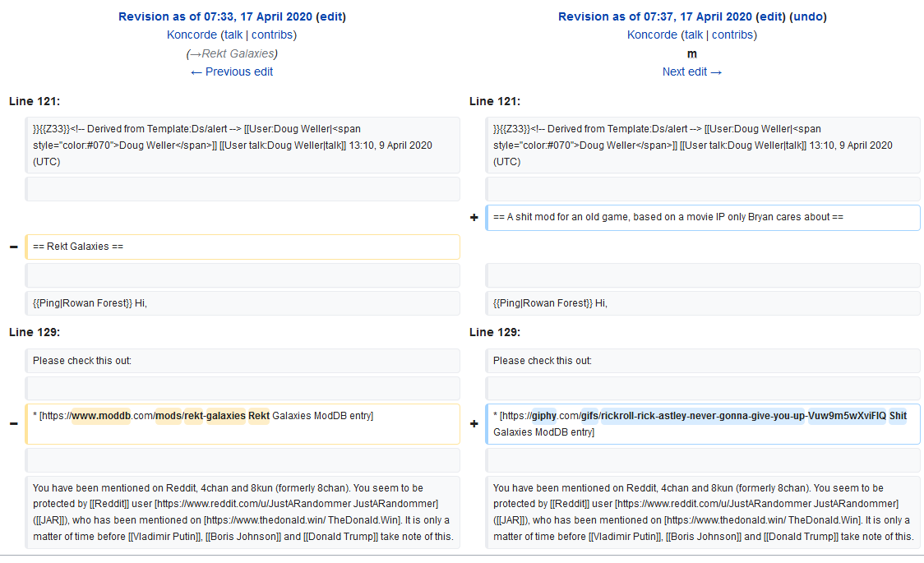Click removed 'mods/rekt-galaxies' highlighted text
924x563 pixels.
[201, 416]
